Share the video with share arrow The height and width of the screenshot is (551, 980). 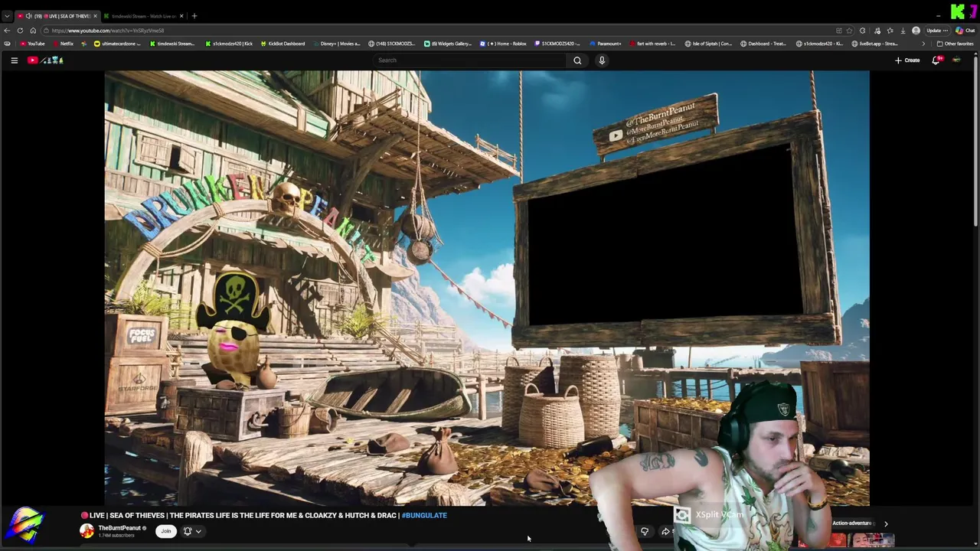pos(666,532)
